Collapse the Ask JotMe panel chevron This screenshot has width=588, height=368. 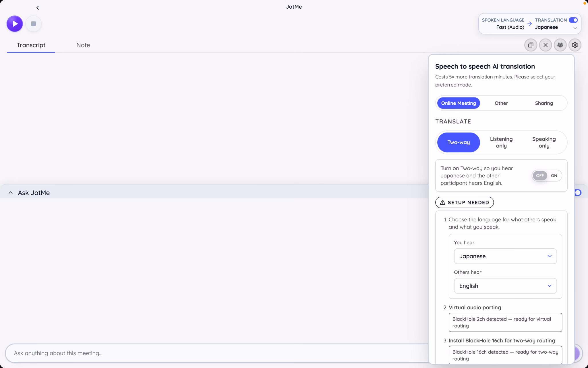[11, 193]
